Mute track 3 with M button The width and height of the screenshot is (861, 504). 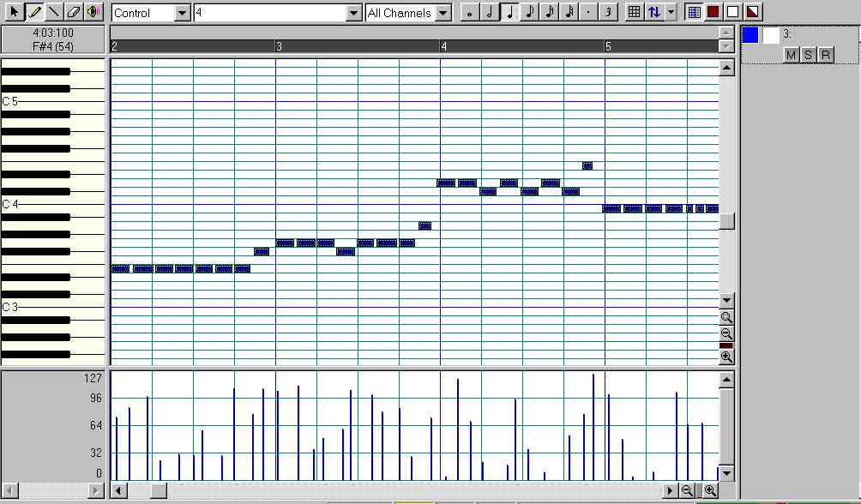(x=791, y=55)
